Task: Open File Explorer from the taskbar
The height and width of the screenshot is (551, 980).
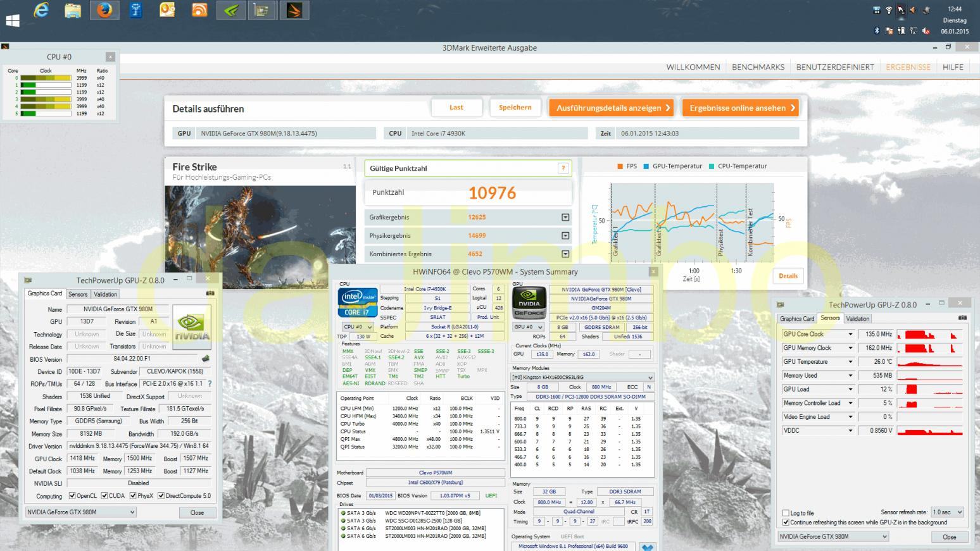Action: tap(73, 10)
